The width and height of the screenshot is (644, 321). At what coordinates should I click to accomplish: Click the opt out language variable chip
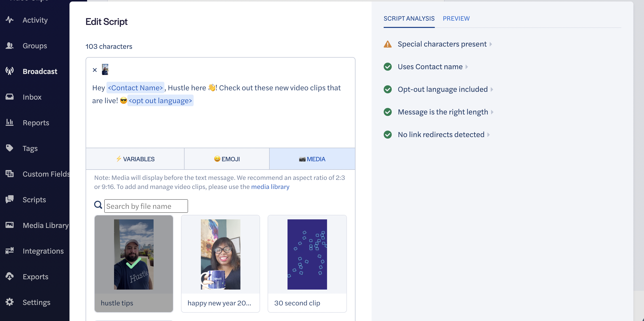160,101
